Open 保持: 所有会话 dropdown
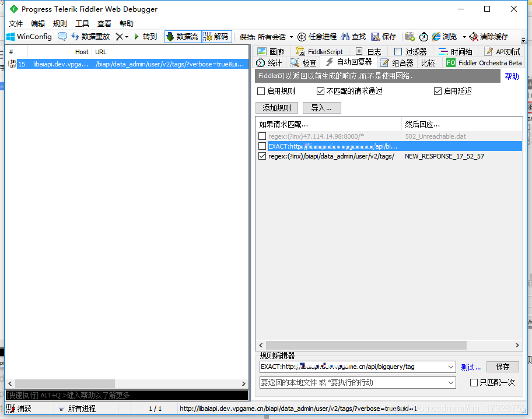 click(267, 37)
